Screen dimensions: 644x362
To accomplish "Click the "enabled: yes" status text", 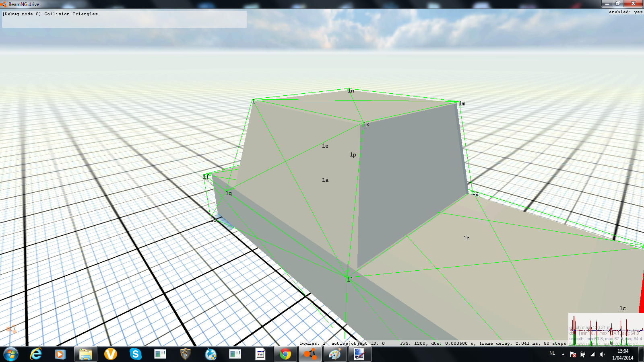I will pos(625,12).
